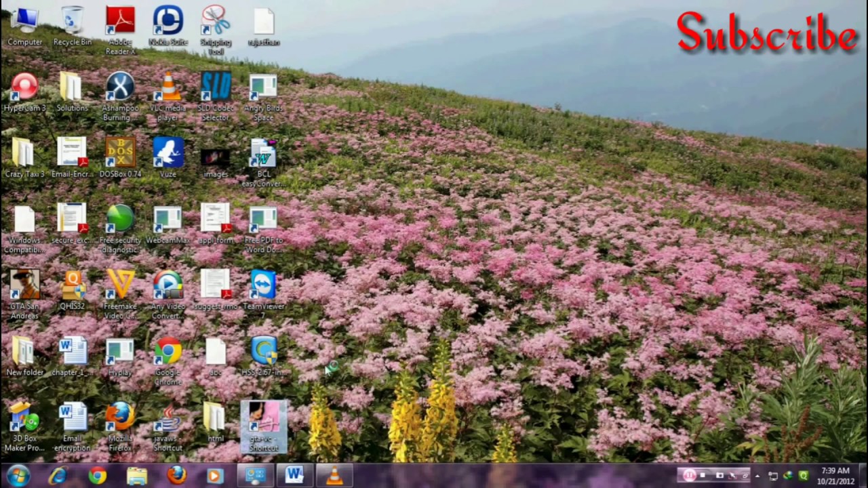Open the Ashampoo Burning shortcut
The height and width of the screenshot is (488, 868).
click(120, 96)
